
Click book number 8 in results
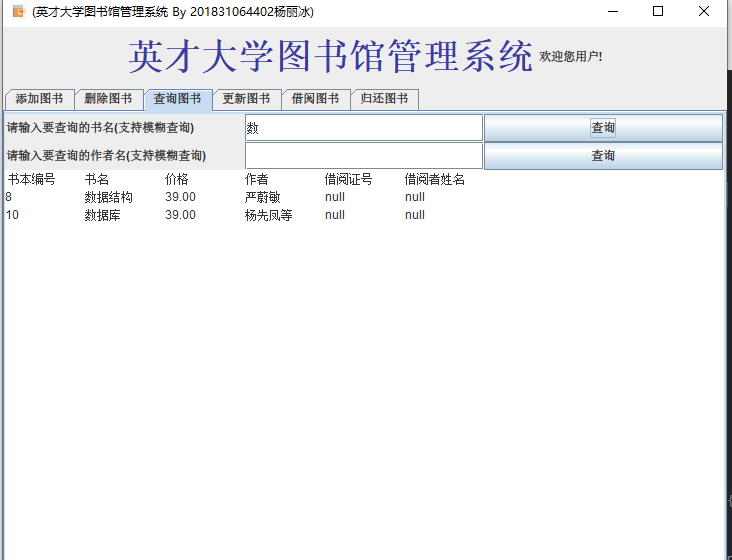point(8,197)
